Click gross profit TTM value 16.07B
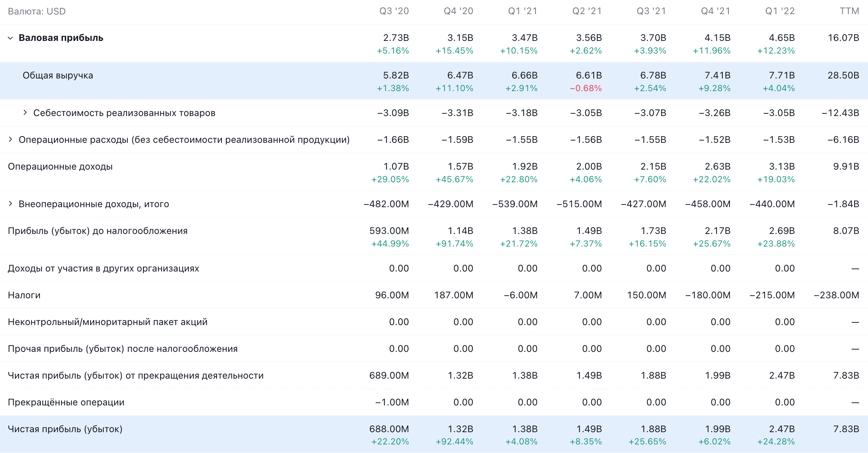 [x=843, y=38]
